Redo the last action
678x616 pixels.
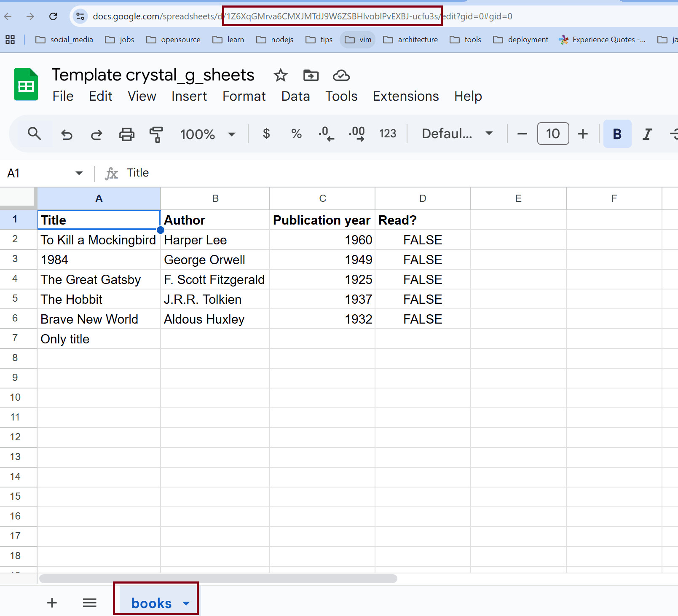click(96, 134)
